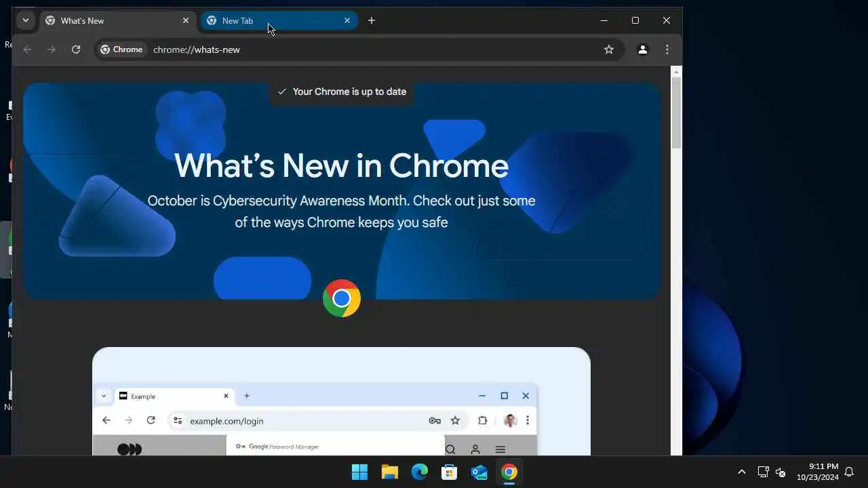Open the tab search dropdown arrow
Viewport: 868px width, 488px height.
click(x=25, y=20)
